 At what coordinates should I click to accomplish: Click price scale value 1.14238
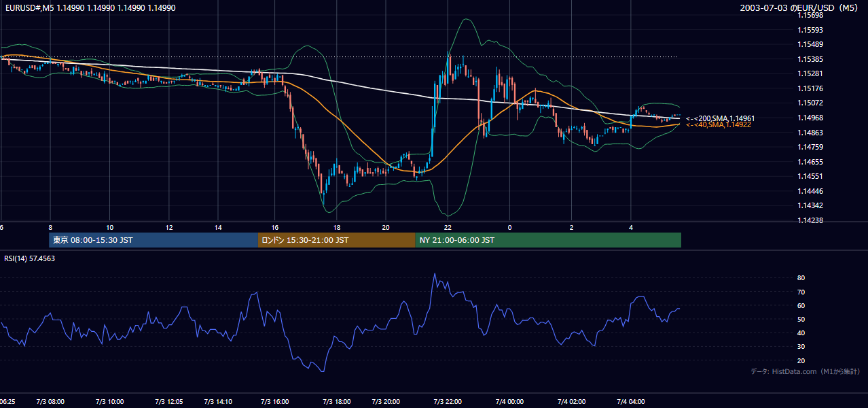tap(810, 220)
